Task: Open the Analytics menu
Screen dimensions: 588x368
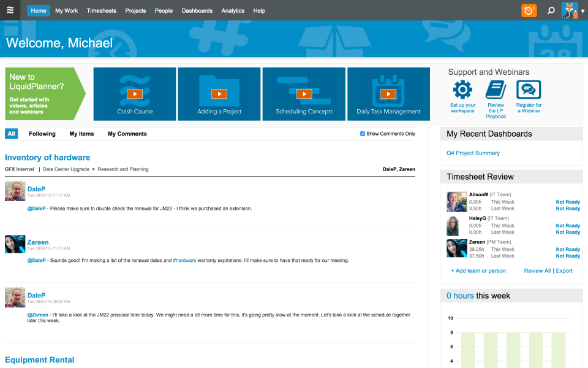Action: click(233, 10)
